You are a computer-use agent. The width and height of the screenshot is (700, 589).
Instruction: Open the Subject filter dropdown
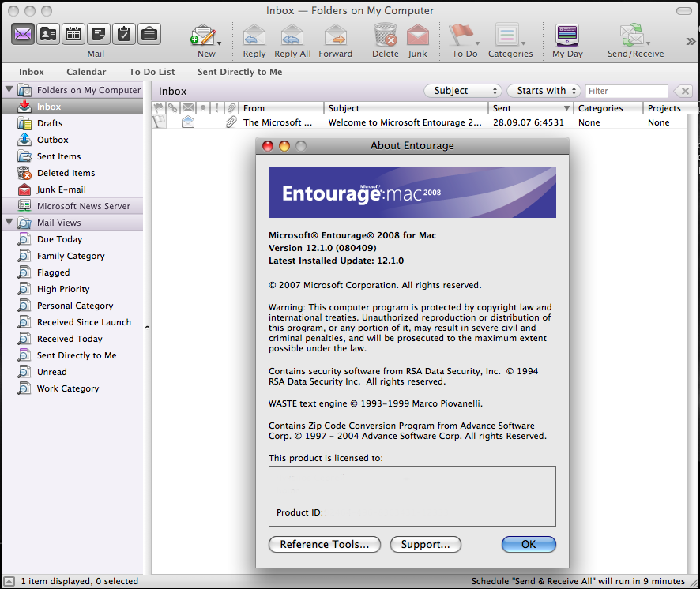point(463,91)
